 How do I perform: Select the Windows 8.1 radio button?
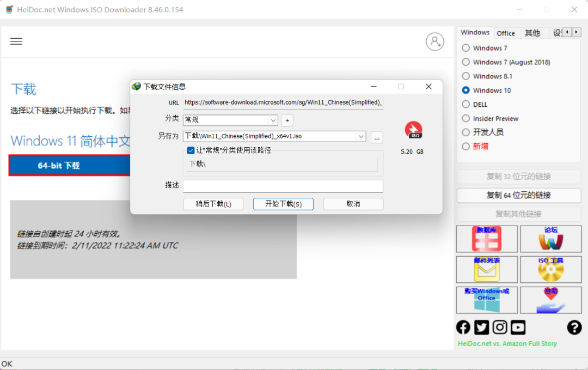[465, 76]
